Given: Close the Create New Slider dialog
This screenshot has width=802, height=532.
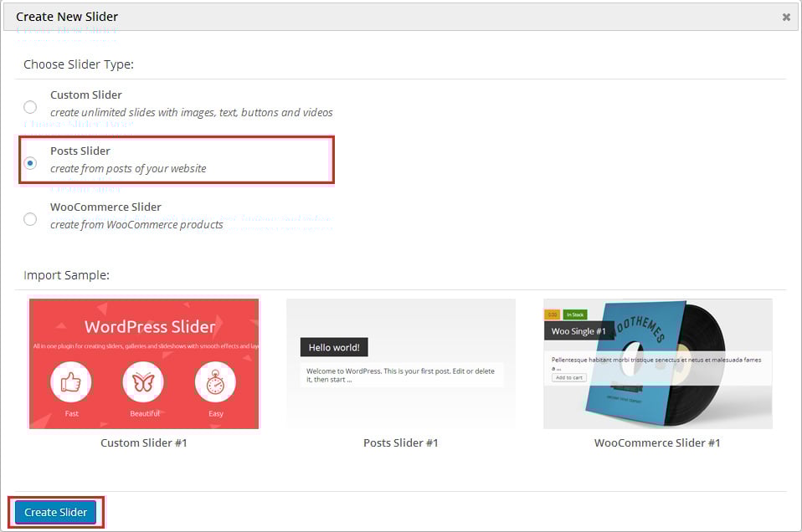Looking at the screenshot, I should [x=786, y=17].
